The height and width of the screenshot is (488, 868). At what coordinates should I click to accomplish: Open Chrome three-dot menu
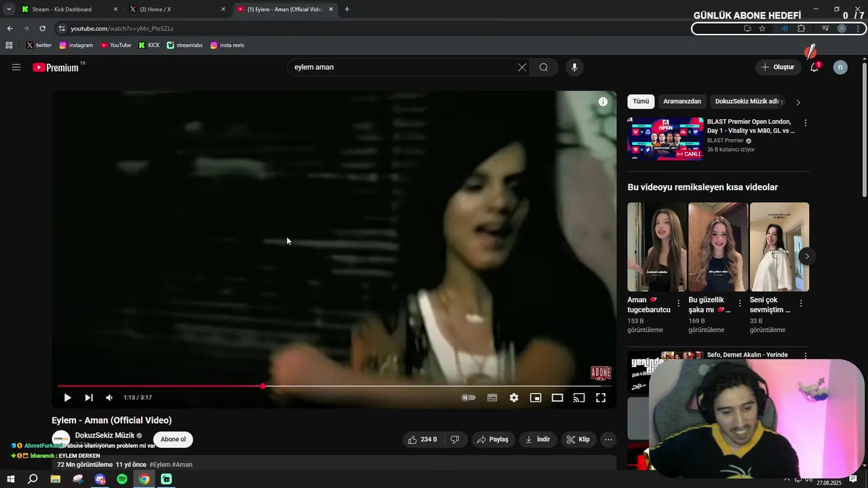tap(859, 28)
